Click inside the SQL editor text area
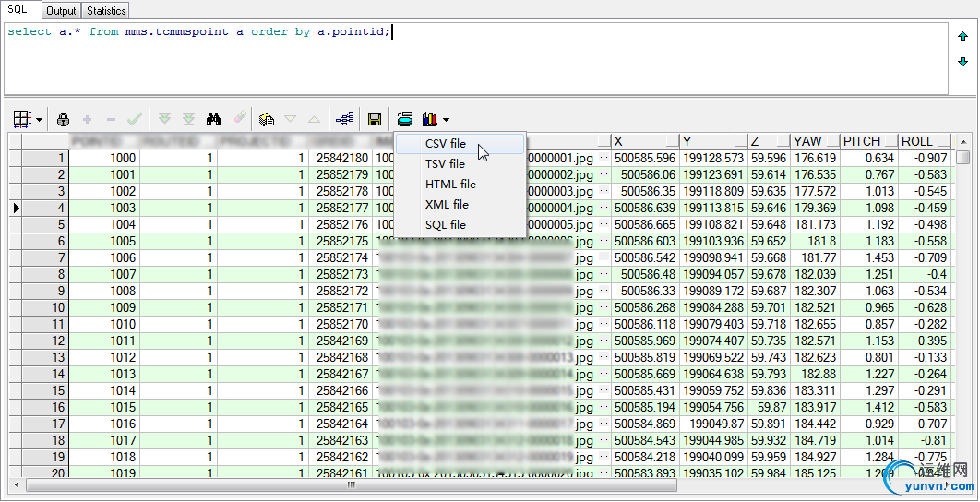The height and width of the screenshot is (502, 980). [x=461, y=60]
